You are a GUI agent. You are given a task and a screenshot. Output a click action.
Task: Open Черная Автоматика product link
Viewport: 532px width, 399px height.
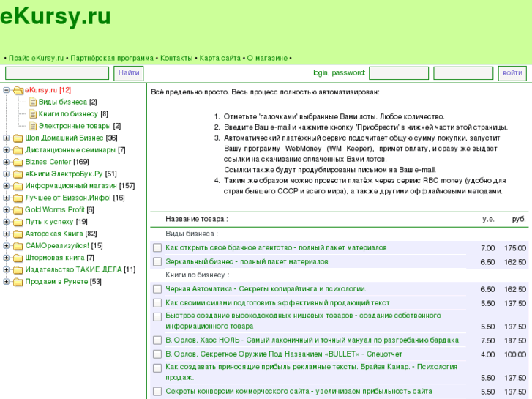[266, 289]
